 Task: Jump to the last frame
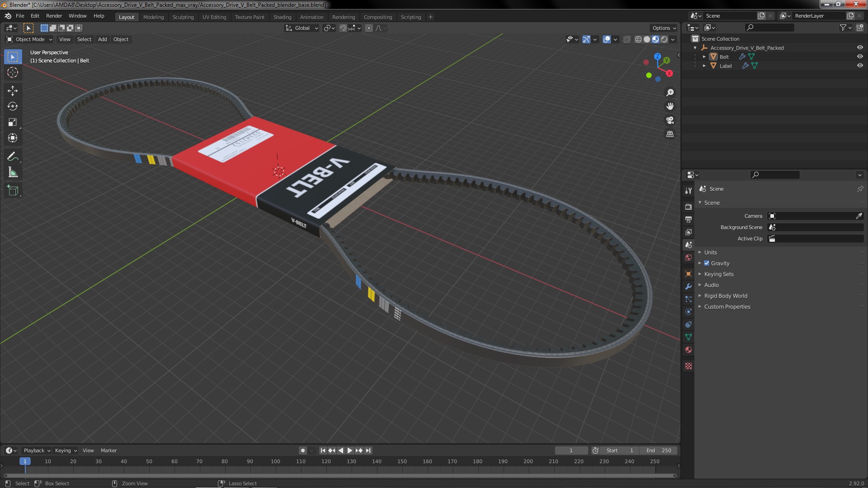[368, 450]
